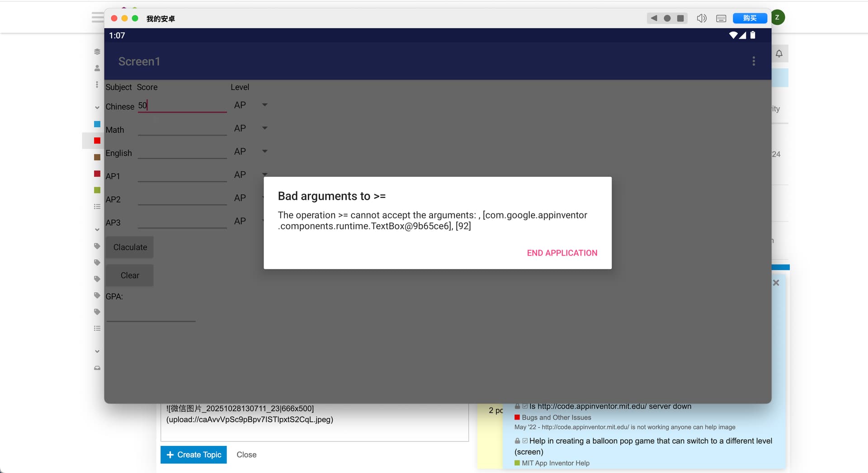Click the composer text with the image upload markdown
Screen dimensions: 868x473
tap(250, 414)
